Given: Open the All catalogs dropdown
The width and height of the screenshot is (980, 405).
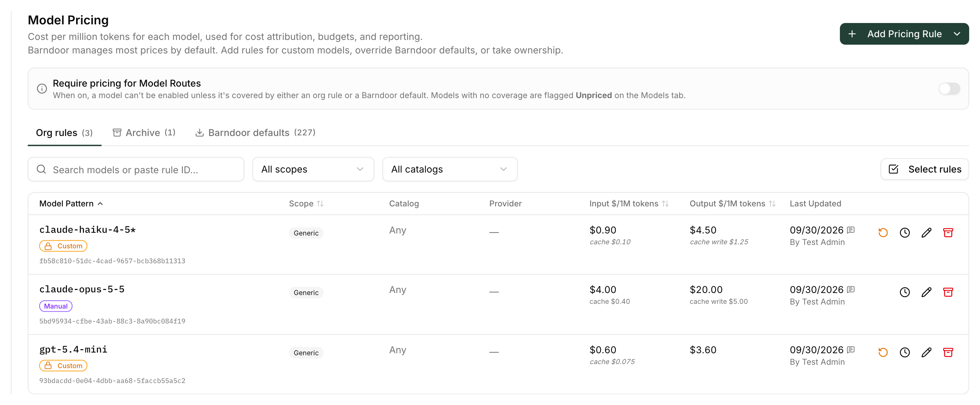Looking at the screenshot, I should click(449, 169).
